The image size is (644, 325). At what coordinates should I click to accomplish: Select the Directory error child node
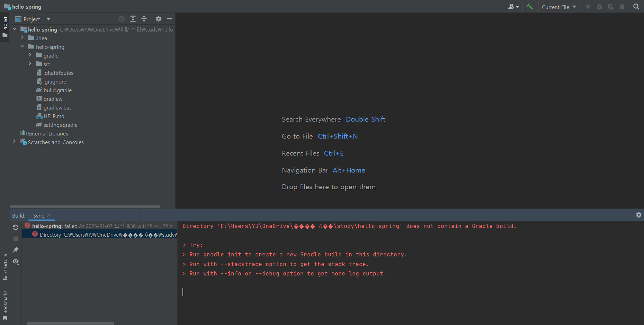[100, 235]
